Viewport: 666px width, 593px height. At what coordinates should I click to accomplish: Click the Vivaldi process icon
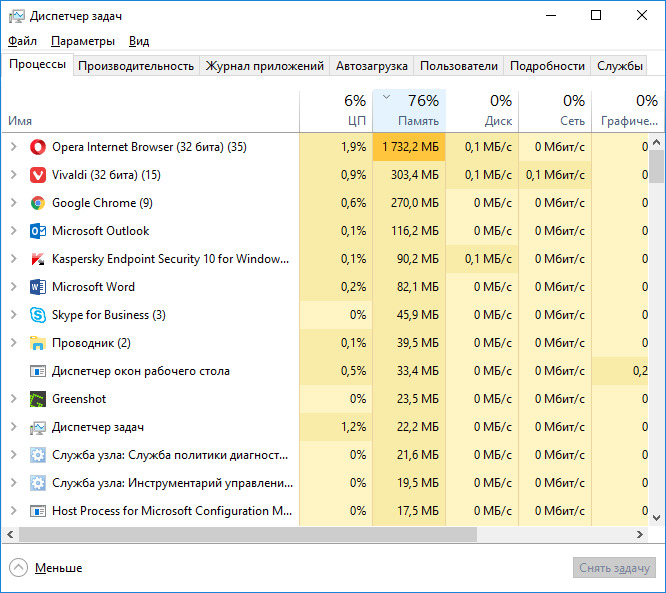pyautogui.click(x=38, y=175)
